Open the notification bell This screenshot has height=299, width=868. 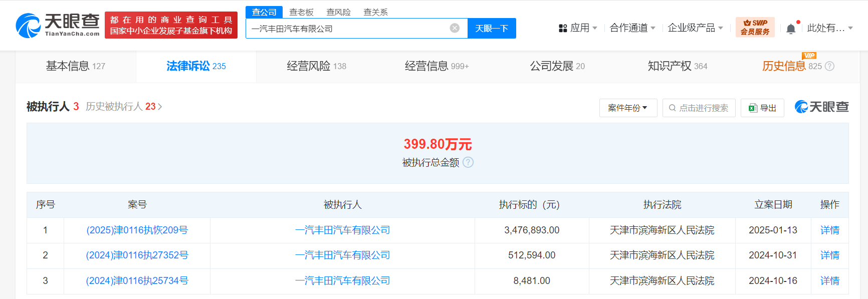click(791, 29)
